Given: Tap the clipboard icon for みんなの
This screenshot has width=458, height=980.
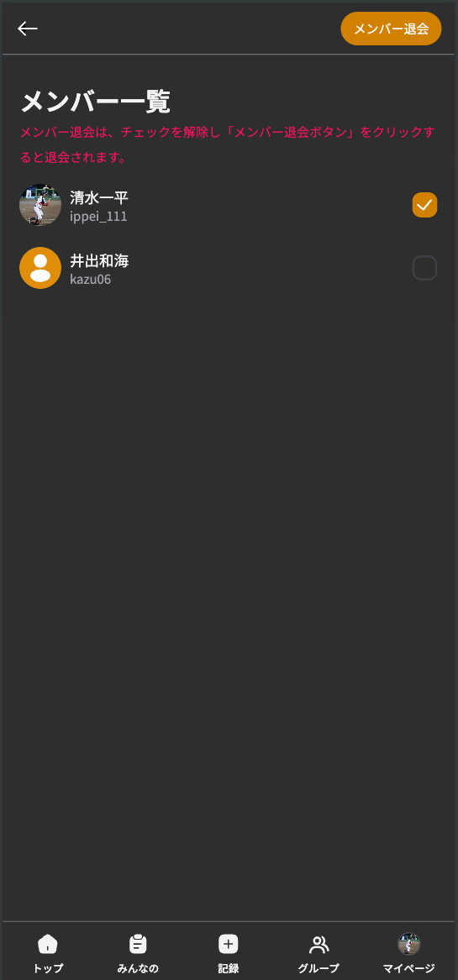Looking at the screenshot, I should pos(138,943).
